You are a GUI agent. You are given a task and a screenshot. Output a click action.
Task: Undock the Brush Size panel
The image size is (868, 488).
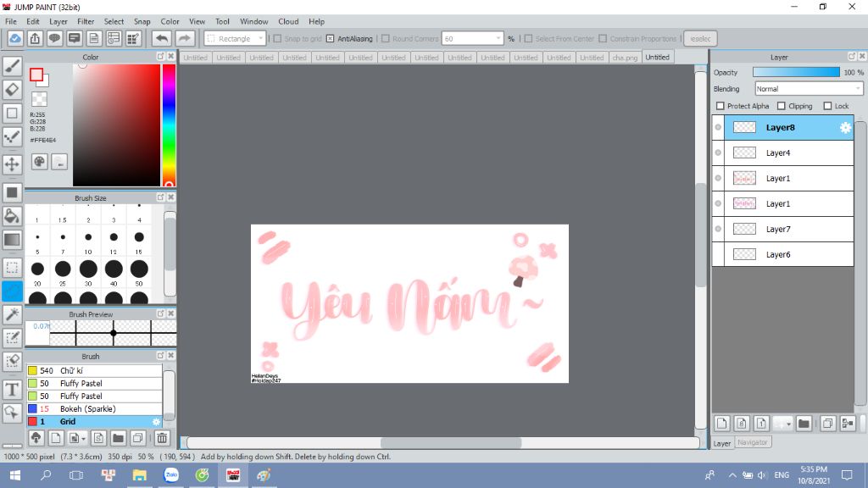(x=160, y=197)
